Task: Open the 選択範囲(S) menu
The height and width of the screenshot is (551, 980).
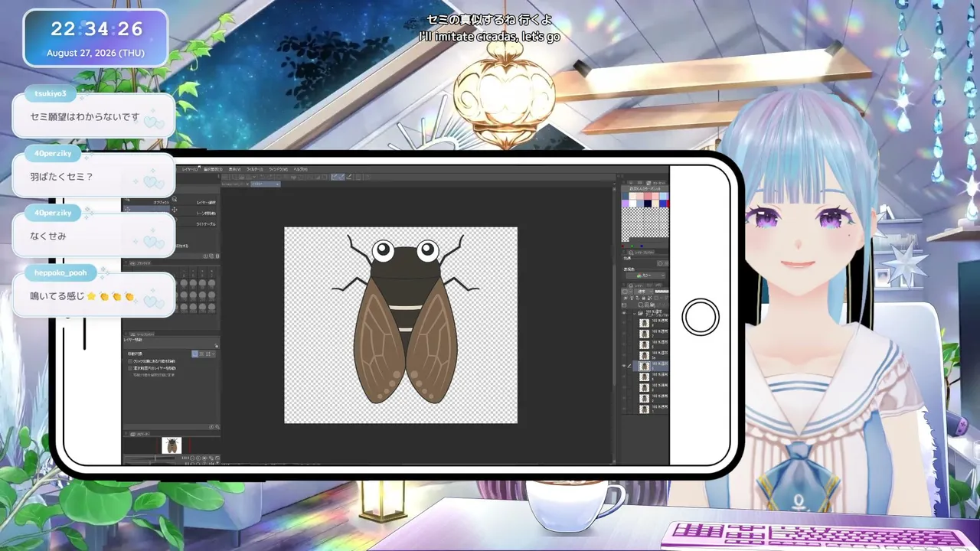Action: point(213,169)
